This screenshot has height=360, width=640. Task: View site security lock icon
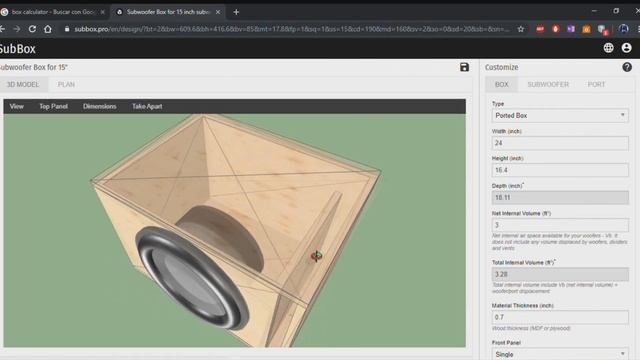pos(67,29)
